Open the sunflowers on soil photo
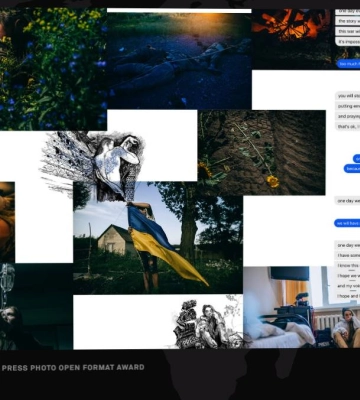 tap(262, 153)
